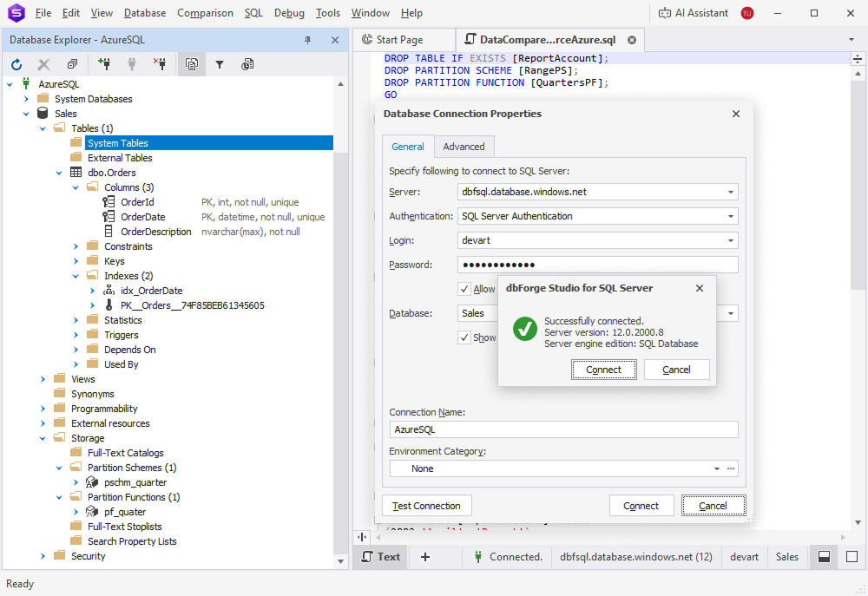Expand the System Databases node
The width and height of the screenshot is (868, 596).
(x=26, y=99)
